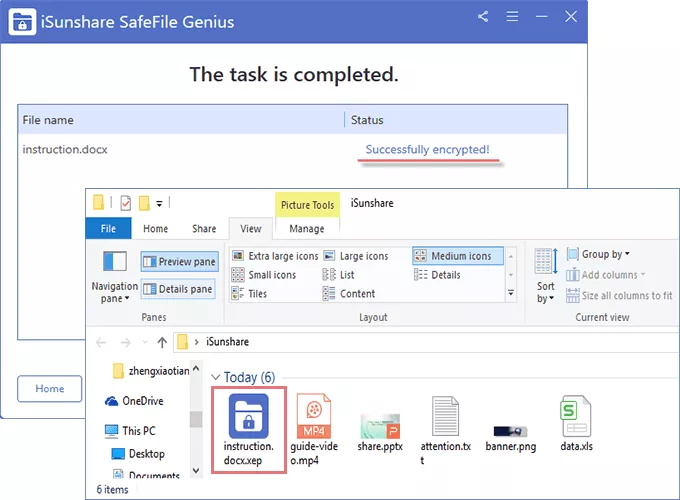Click layout gallery down arrow
The height and width of the screenshot is (500, 680).
511,275
